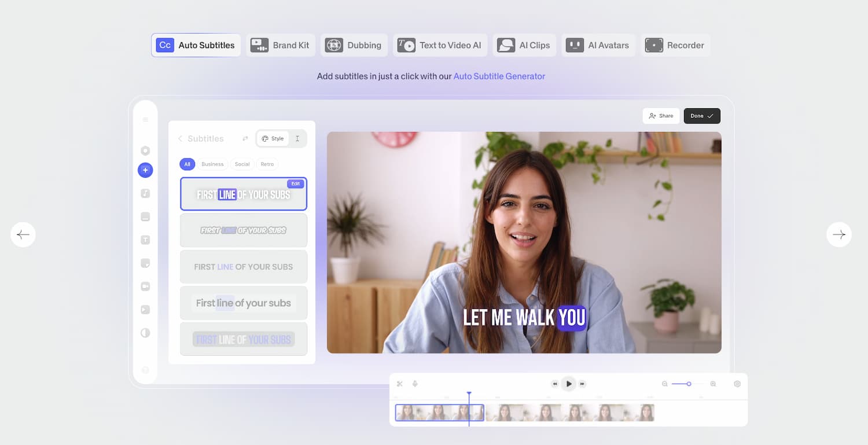Switch to the Dubbing tab
This screenshot has height=445, width=868.
(x=354, y=45)
